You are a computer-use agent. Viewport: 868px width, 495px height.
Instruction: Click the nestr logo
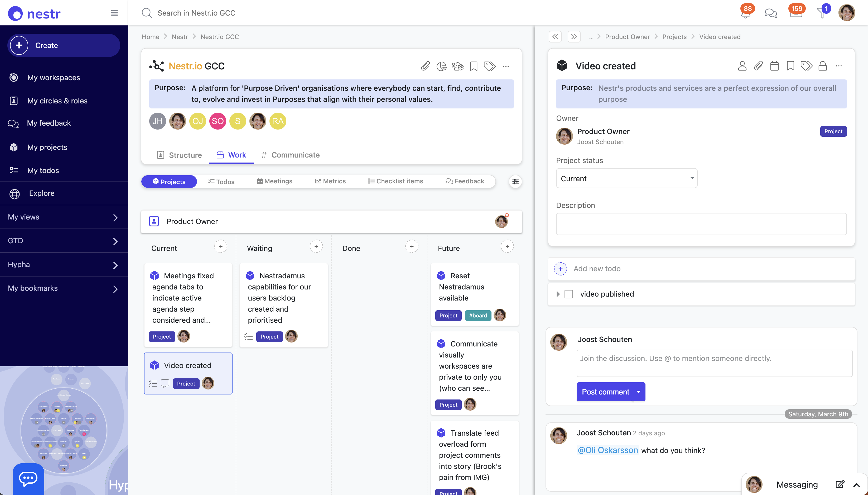[x=34, y=14]
